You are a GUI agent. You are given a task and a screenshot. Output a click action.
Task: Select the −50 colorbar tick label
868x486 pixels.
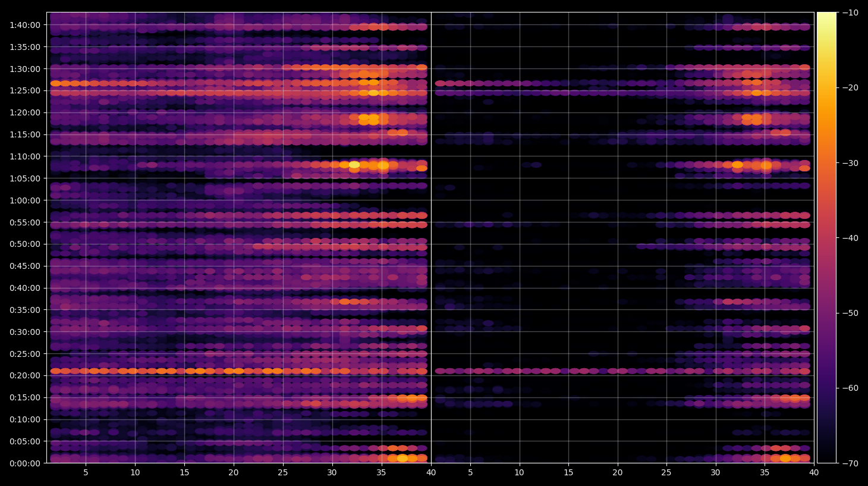tap(850, 313)
